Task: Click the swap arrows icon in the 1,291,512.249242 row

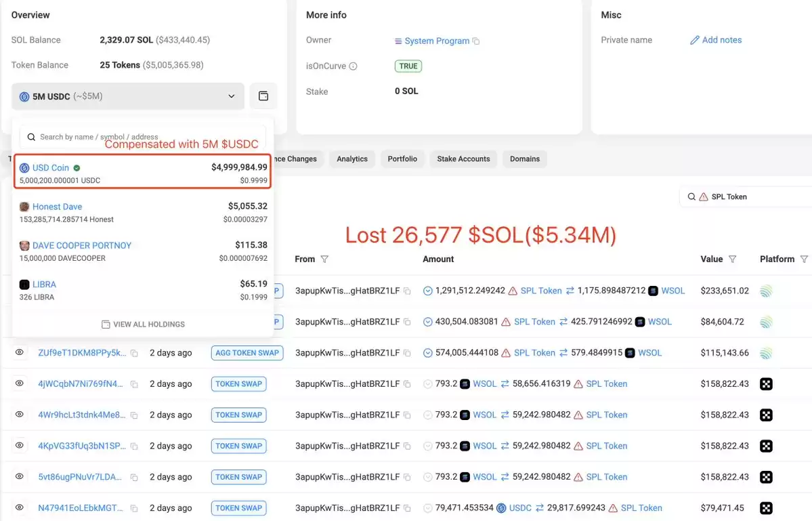Action: pyautogui.click(x=570, y=291)
